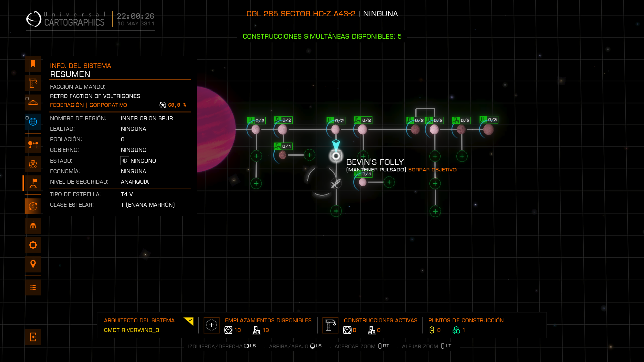Add build on plus slot right of lower 0/1 moon
Screen dimensions: 644x362
(x=389, y=182)
